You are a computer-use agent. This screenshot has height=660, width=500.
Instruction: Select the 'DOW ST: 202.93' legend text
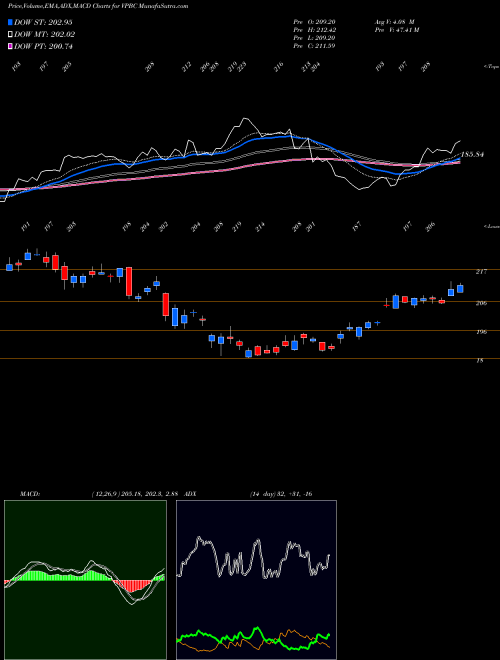[x=43, y=22]
